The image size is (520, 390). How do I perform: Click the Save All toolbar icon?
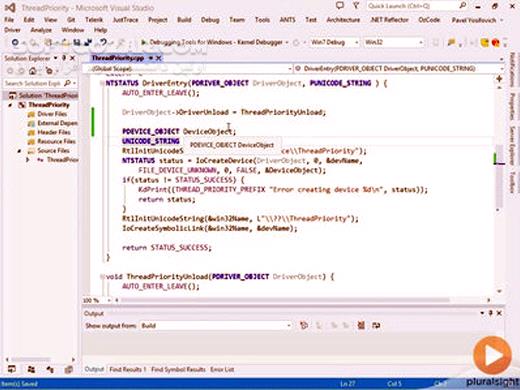(88, 42)
